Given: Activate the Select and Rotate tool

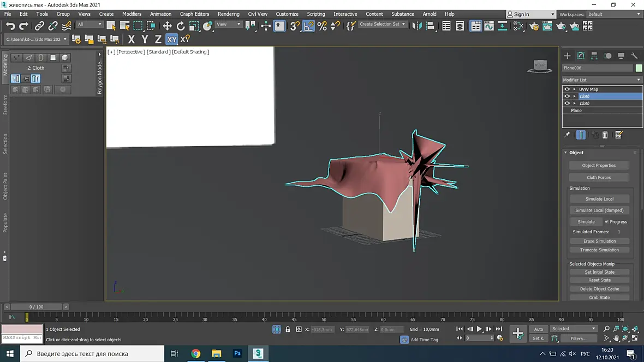Looking at the screenshot, I should click(180, 26).
